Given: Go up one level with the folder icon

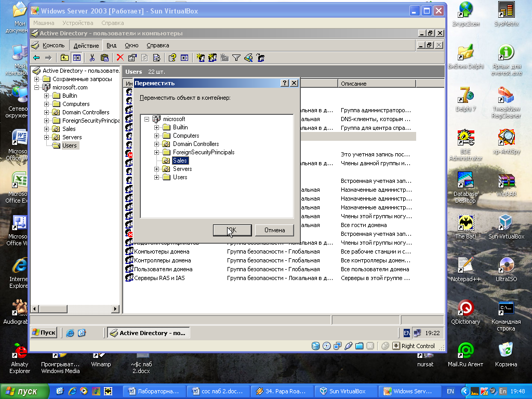Looking at the screenshot, I should [x=64, y=58].
